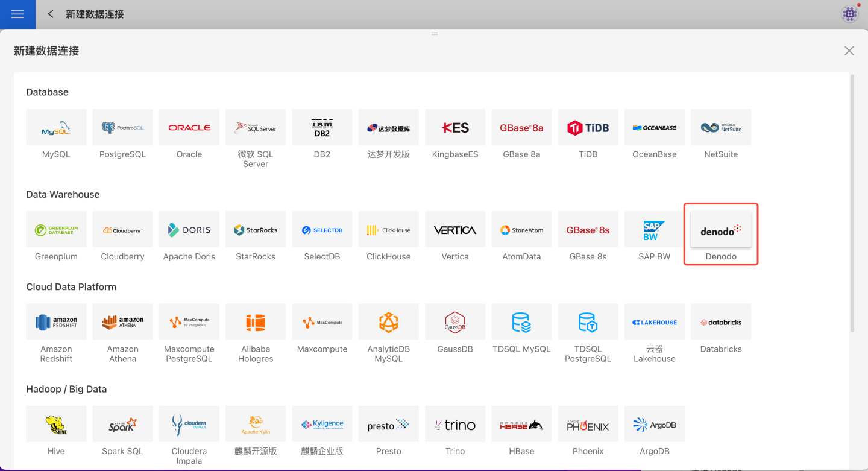The image size is (868, 471).
Task: Choose the PostgreSQL connector tile
Action: (x=122, y=127)
